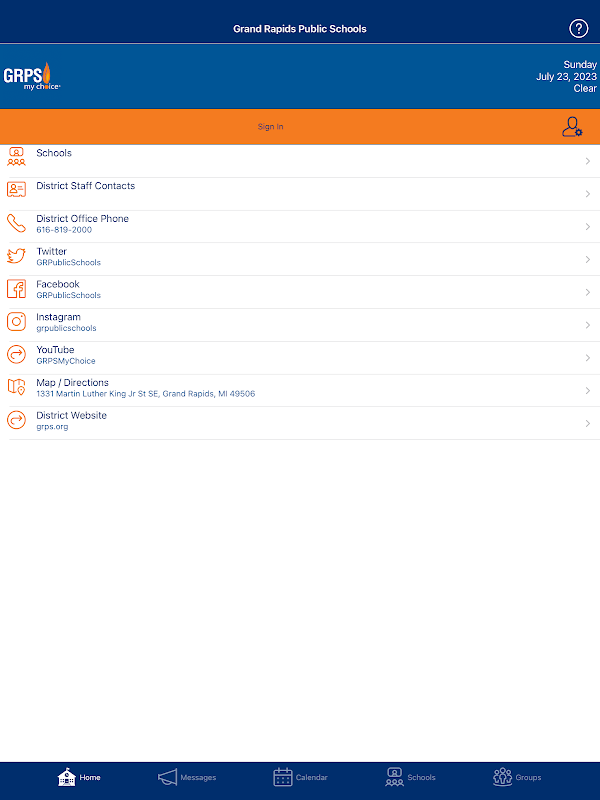The height and width of the screenshot is (800, 600).
Task: Click the Calendar icon in bottom bar
Action: (x=283, y=777)
